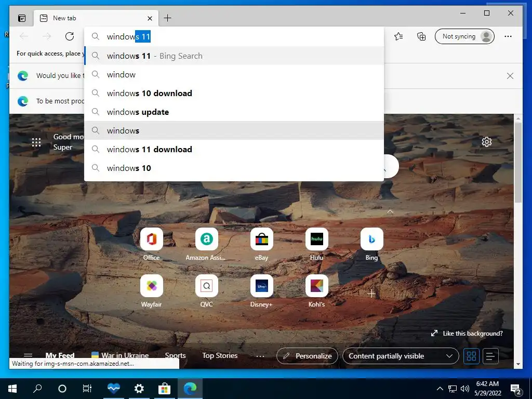Open a new tab with plus button
This screenshot has height=399, width=532.
[x=168, y=18]
